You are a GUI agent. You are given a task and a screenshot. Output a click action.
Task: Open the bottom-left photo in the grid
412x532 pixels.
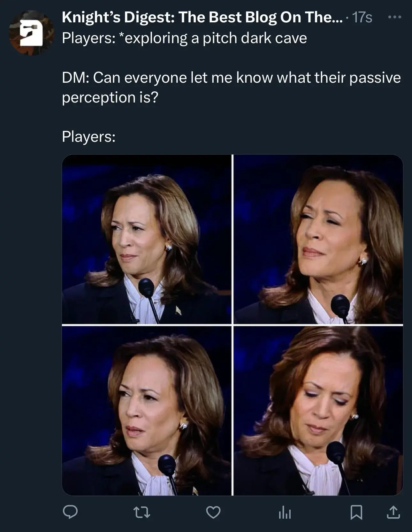[146, 411]
